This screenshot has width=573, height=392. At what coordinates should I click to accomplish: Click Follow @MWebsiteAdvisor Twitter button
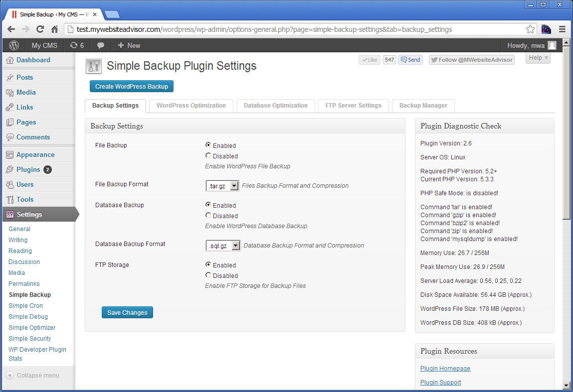pos(471,60)
